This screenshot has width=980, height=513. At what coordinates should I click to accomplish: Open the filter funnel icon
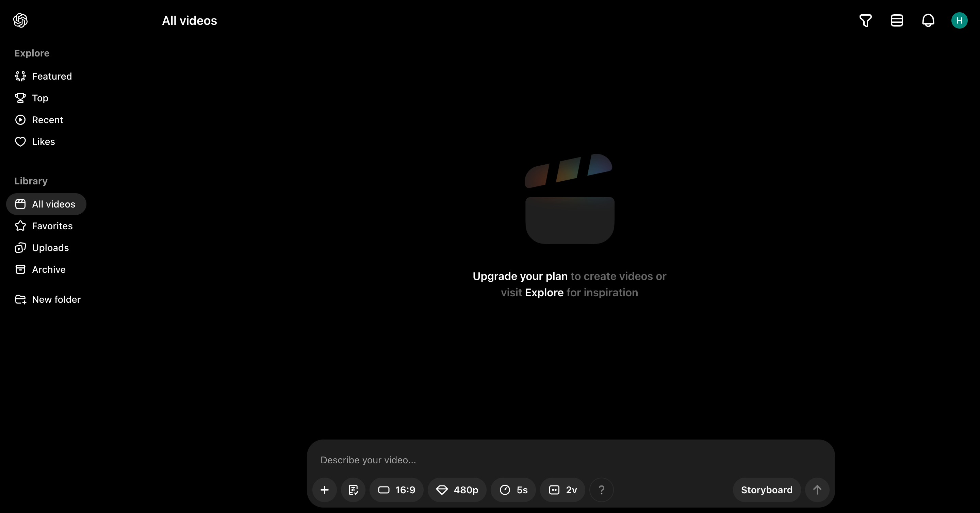click(865, 20)
